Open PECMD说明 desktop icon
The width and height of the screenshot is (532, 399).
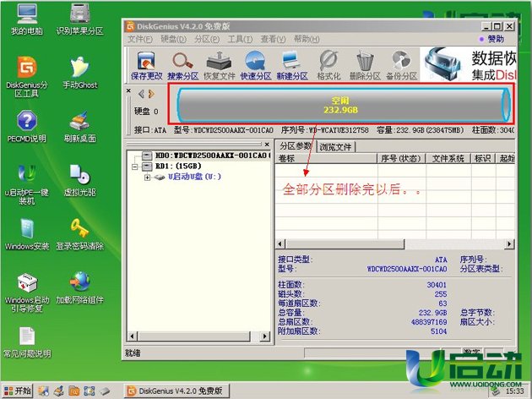click(27, 126)
